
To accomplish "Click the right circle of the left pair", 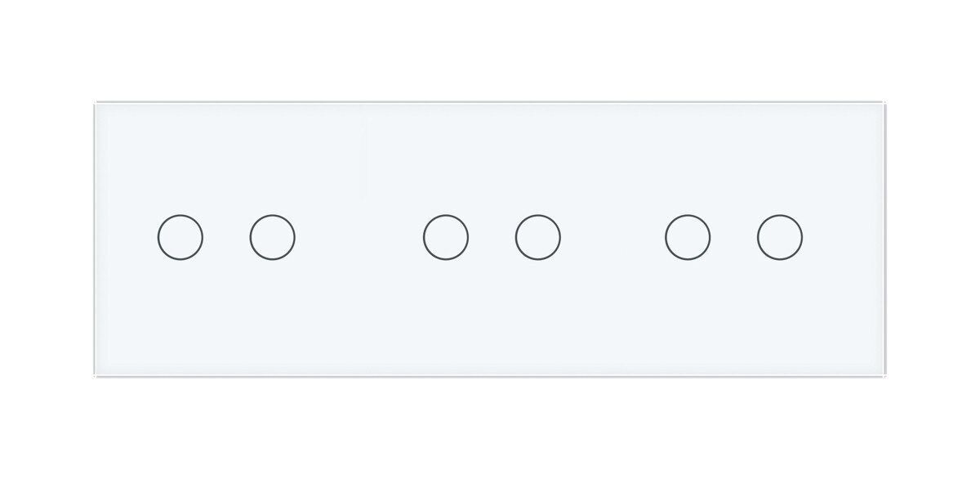I will click(273, 238).
